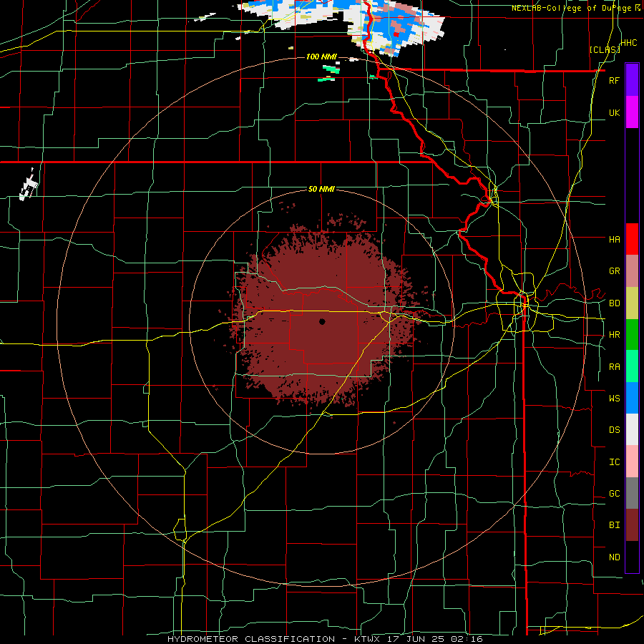Click the black radar site dot
Image resolution: width=644 pixels, height=644 pixels.
pyautogui.click(x=322, y=321)
